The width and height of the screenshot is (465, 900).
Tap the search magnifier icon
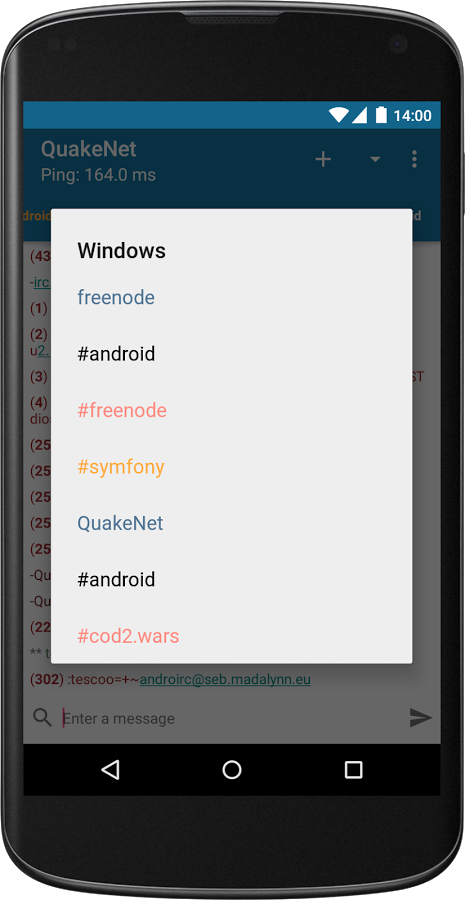coord(42,717)
